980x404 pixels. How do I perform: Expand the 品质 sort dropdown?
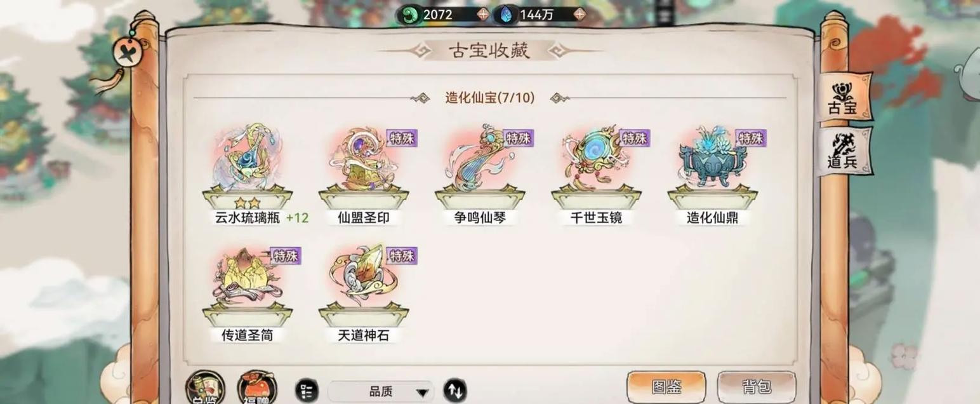coord(380,392)
